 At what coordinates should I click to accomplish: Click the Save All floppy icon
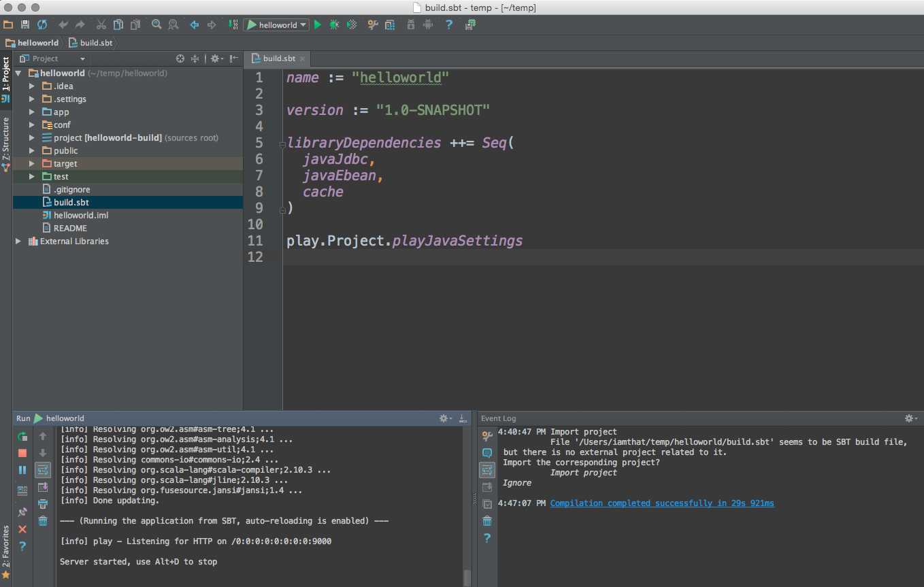tap(25, 24)
